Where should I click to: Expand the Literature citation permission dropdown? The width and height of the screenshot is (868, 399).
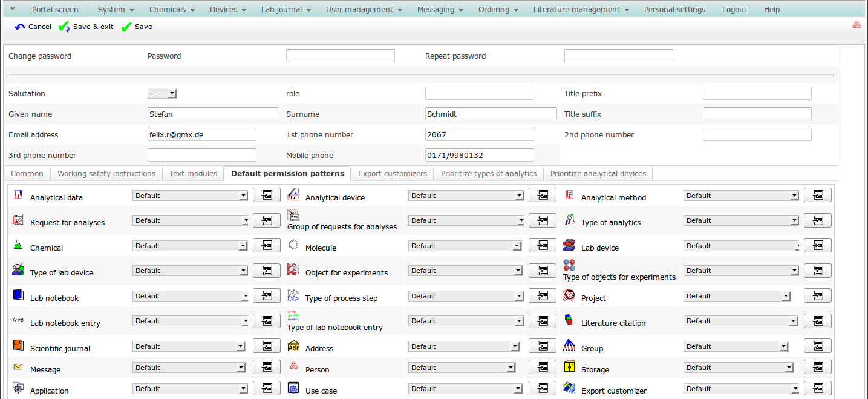click(x=741, y=321)
